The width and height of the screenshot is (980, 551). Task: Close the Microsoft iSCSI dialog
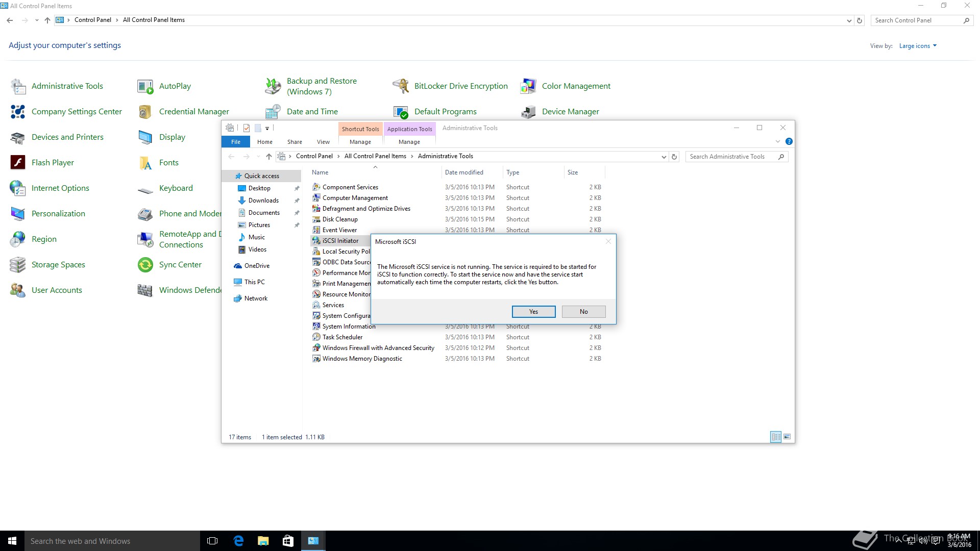pyautogui.click(x=608, y=241)
